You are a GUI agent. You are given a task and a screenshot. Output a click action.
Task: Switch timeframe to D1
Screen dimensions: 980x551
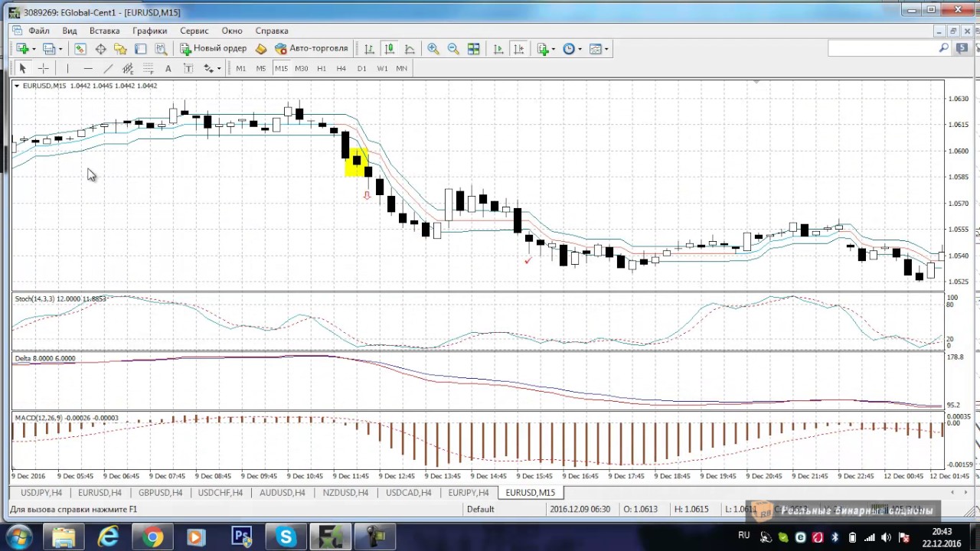pos(362,68)
